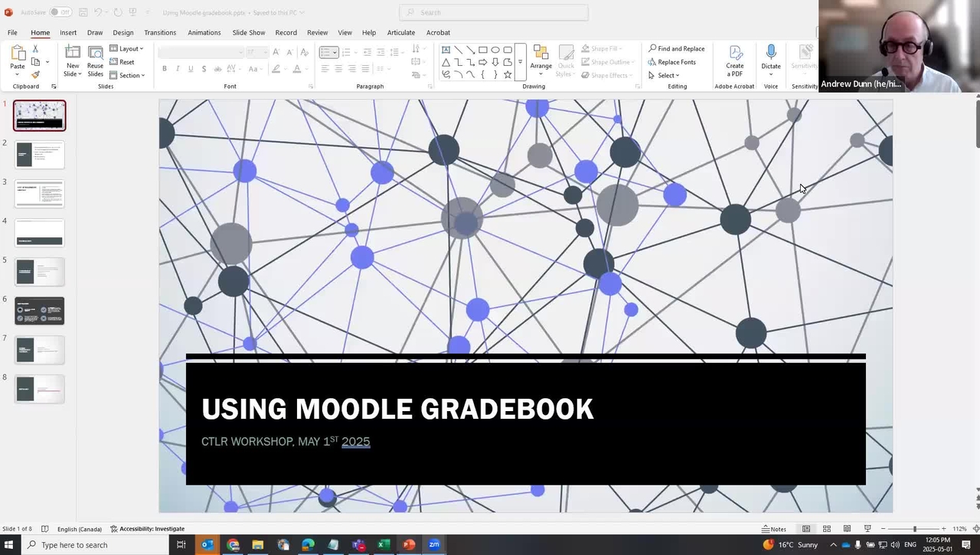Center text in Paragraph group
The height and width of the screenshot is (555, 980).
338,69
